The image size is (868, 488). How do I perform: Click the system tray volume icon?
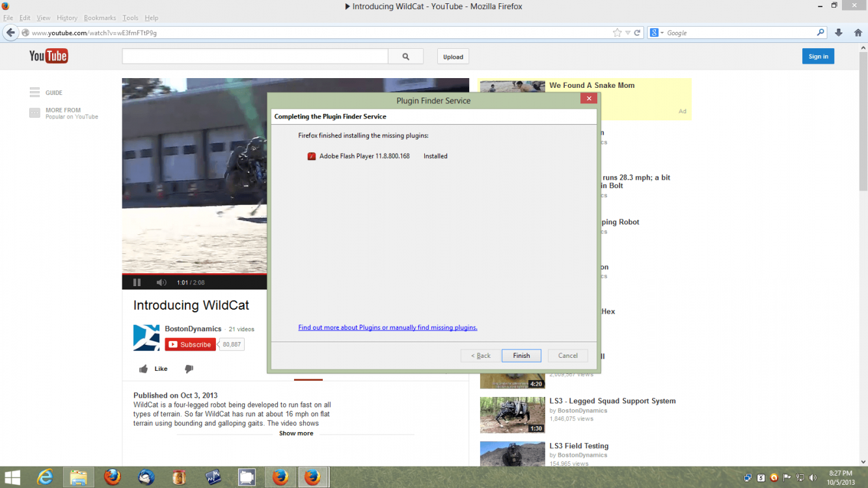pyautogui.click(x=813, y=478)
